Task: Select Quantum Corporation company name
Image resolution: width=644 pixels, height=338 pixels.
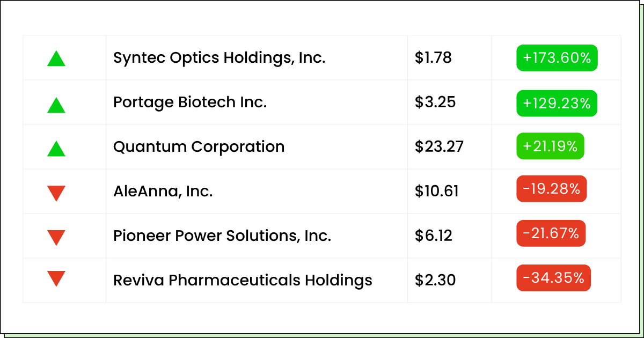Action: 199,147
